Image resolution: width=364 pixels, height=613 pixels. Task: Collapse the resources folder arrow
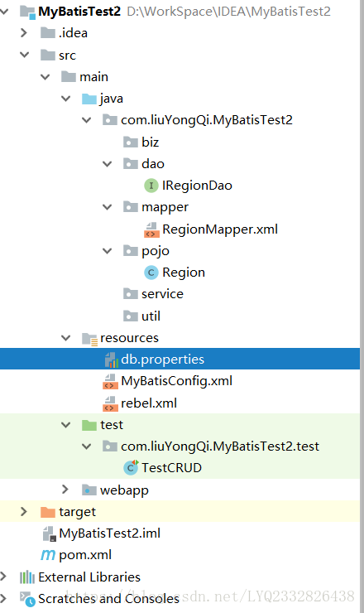[66, 338]
